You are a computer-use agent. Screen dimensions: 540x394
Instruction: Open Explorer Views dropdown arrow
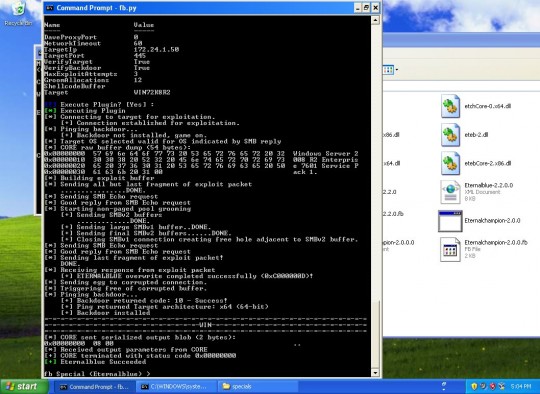397,70
